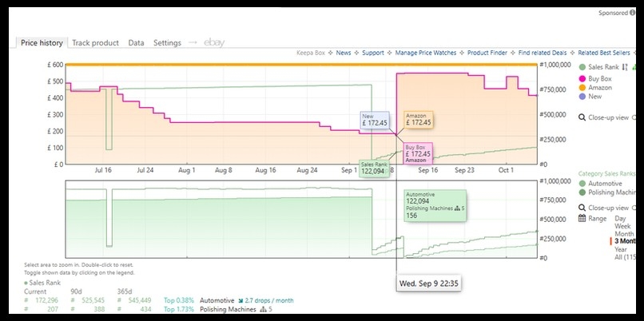Set chart range to All
The height and width of the screenshot is (321, 644).
(x=625, y=257)
